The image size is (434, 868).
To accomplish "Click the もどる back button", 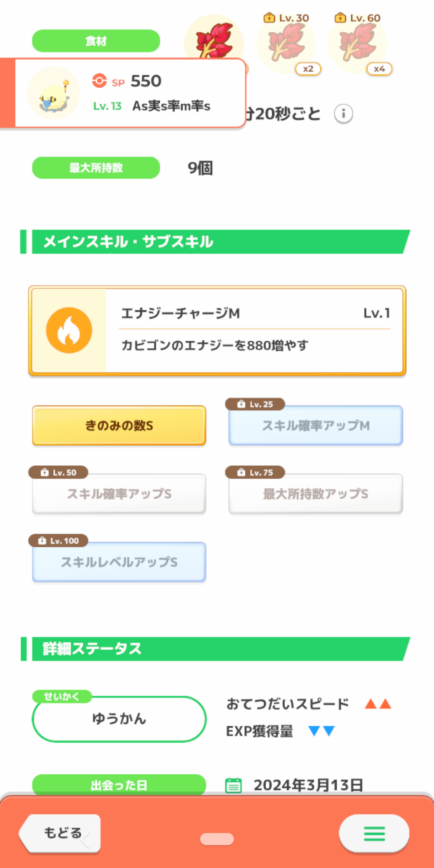I will point(60,833).
